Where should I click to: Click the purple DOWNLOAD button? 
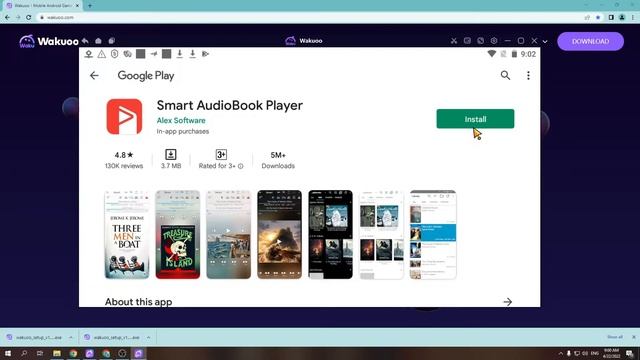(590, 41)
